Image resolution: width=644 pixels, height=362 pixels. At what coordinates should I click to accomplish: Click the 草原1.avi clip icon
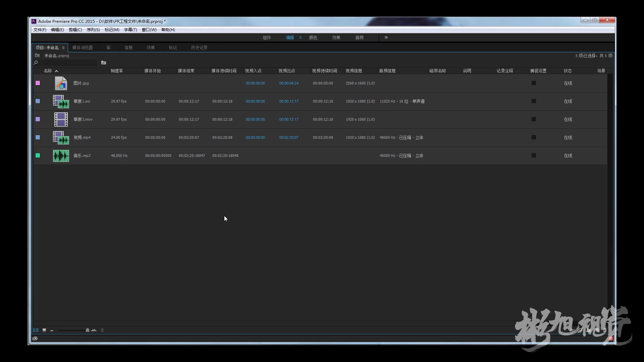pos(61,101)
